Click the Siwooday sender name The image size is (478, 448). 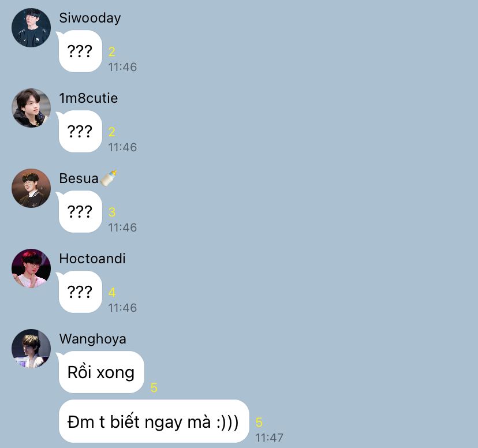click(90, 18)
